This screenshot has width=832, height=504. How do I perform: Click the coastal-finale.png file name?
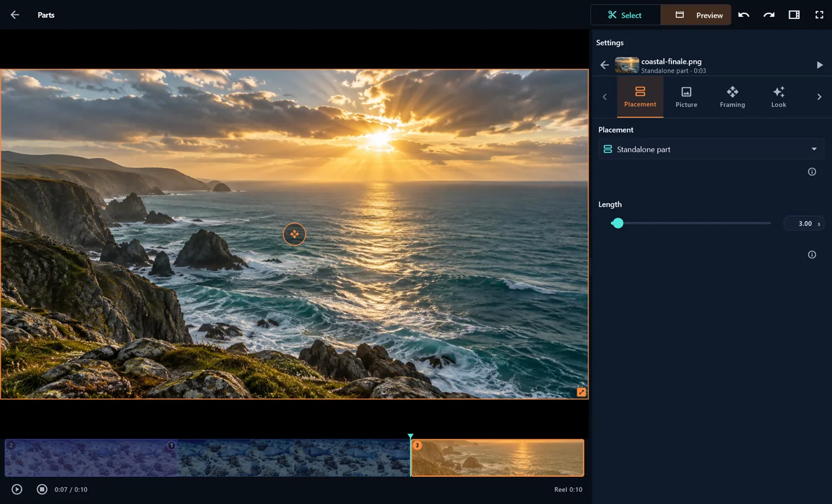(671, 61)
